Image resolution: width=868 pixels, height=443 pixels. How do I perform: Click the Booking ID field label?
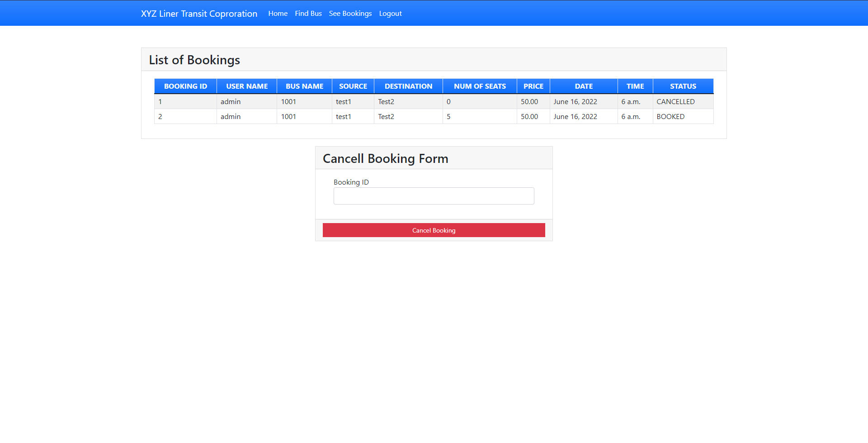tap(351, 182)
